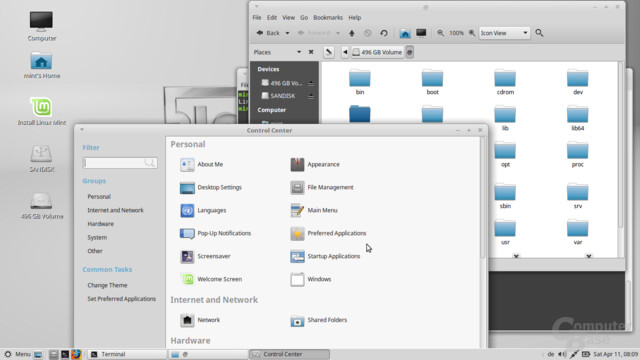Click the Computer toolbar icon
The height and width of the screenshot is (360, 640).
pyautogui.click(x=421, y=33)
